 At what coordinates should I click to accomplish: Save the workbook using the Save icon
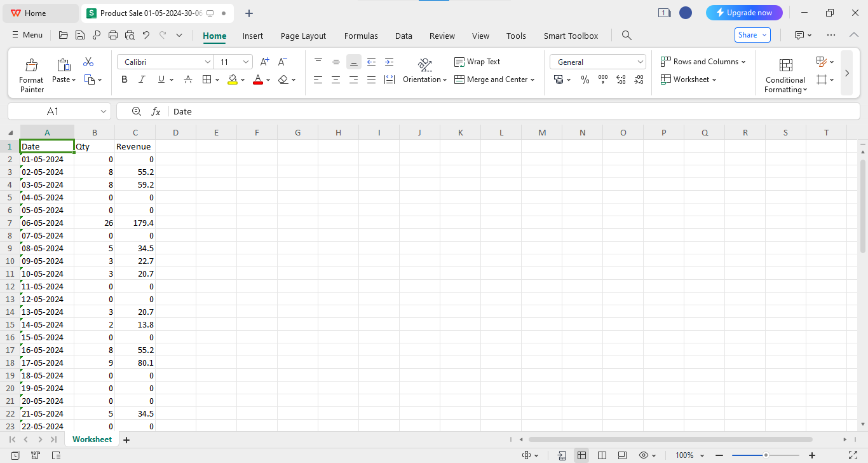80,36
